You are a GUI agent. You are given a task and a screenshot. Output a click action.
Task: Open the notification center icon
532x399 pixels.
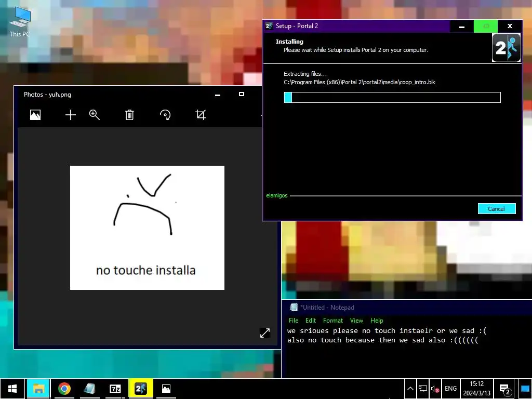[505, 389]
